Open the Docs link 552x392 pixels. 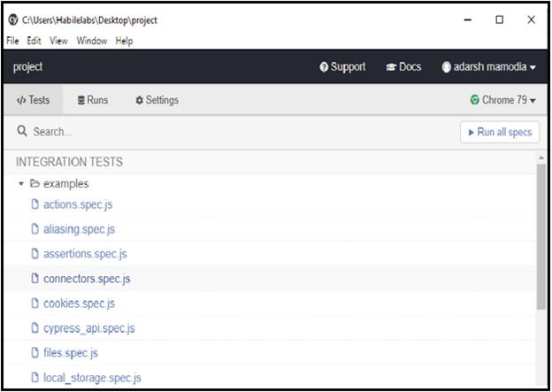pos(403,67)
